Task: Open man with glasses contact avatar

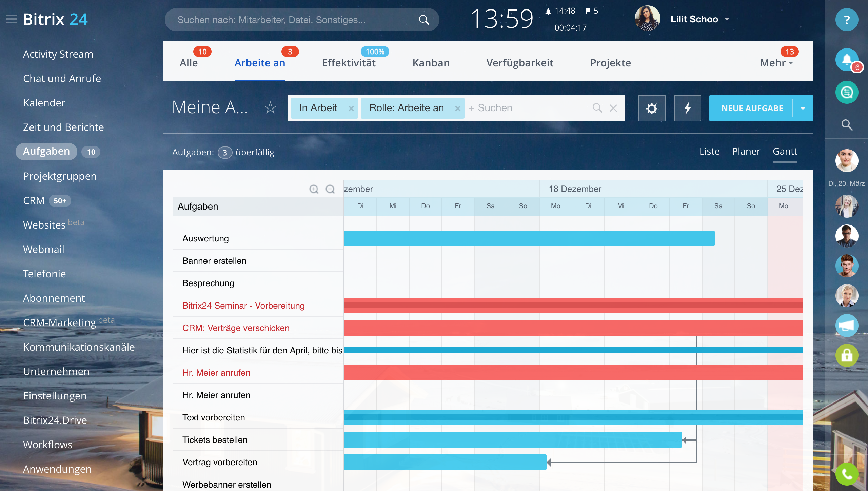Action: tap(847, 236)
